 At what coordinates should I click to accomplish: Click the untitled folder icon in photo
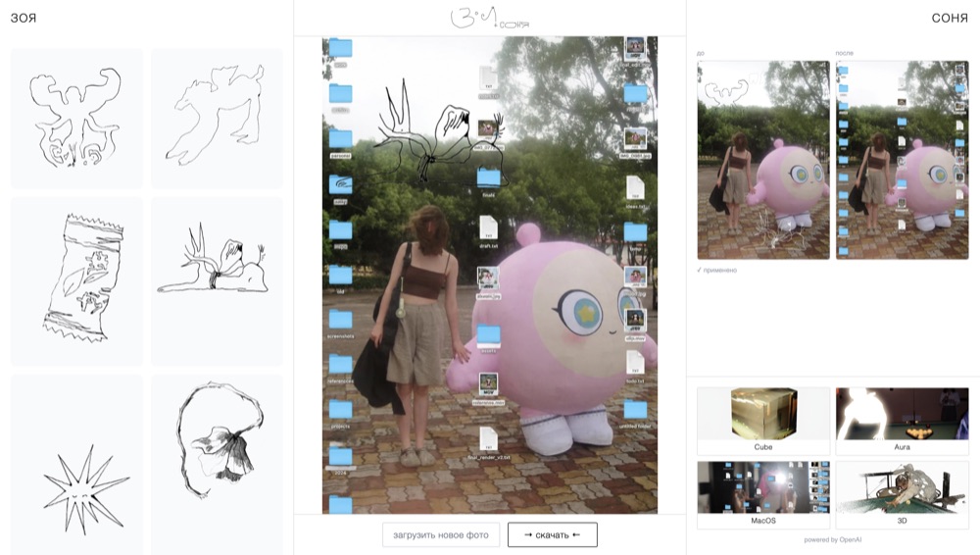tap(635, 411)
